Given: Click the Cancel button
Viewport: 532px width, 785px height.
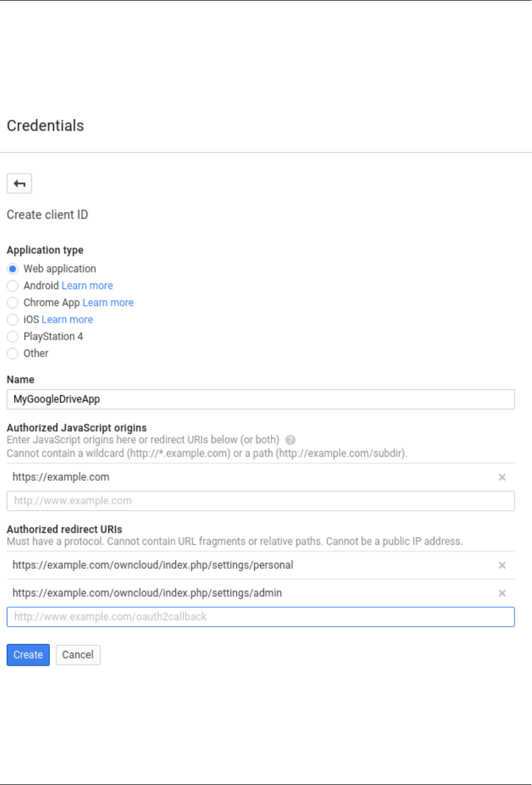Looking at the screenshot, I should [x=78, y=655].
